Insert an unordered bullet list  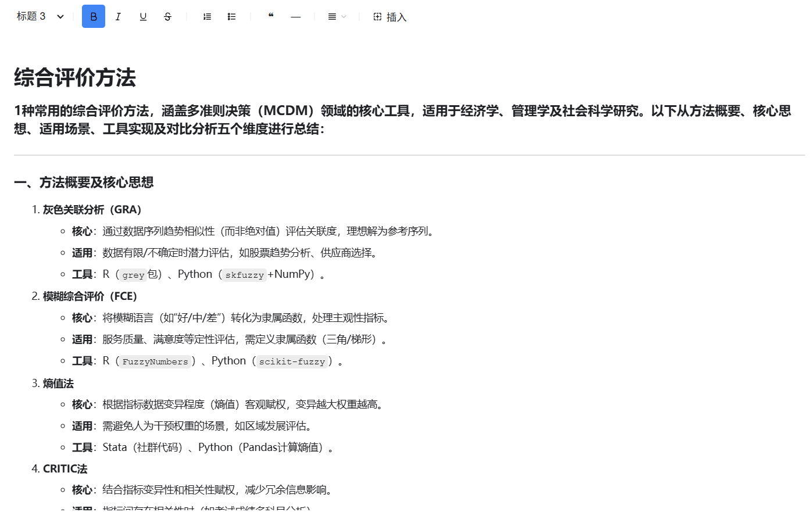(231, 16)
